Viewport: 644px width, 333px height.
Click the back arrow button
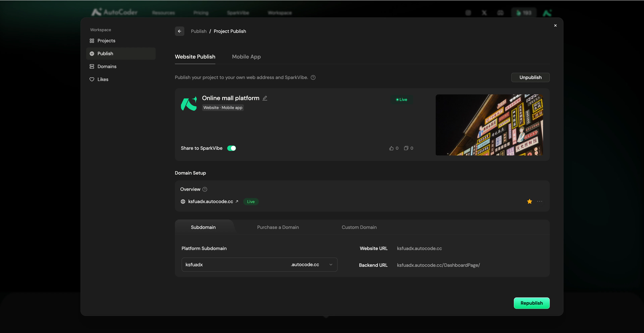click(179, 31)
